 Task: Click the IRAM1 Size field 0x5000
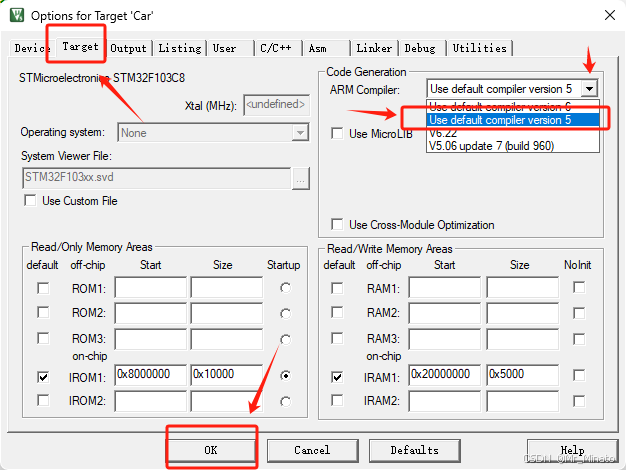coord(522,375)
